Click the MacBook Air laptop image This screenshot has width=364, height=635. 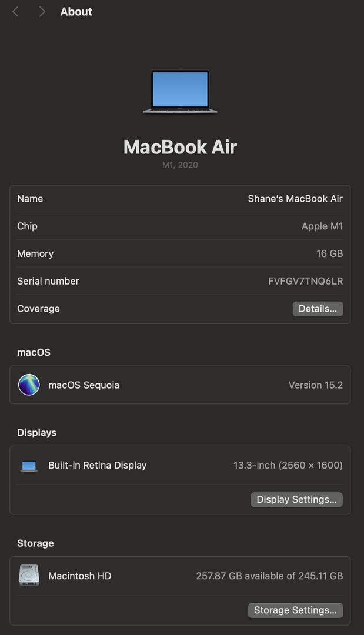[x=180, y=92]
